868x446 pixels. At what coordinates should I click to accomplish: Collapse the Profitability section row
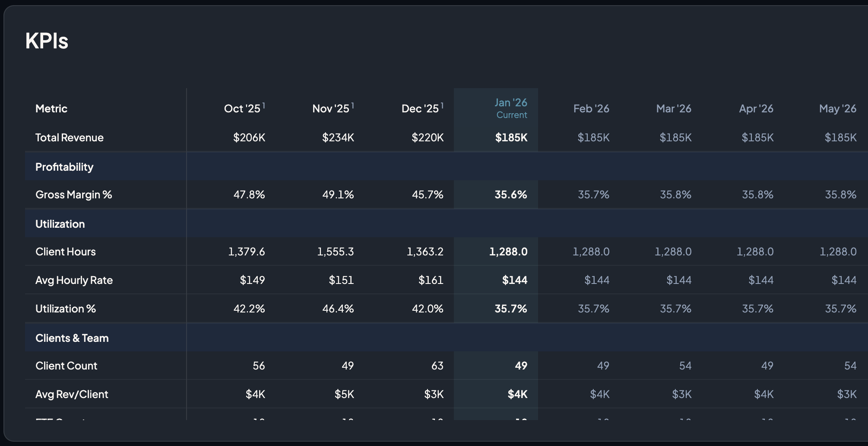click(x=64, y=167)
